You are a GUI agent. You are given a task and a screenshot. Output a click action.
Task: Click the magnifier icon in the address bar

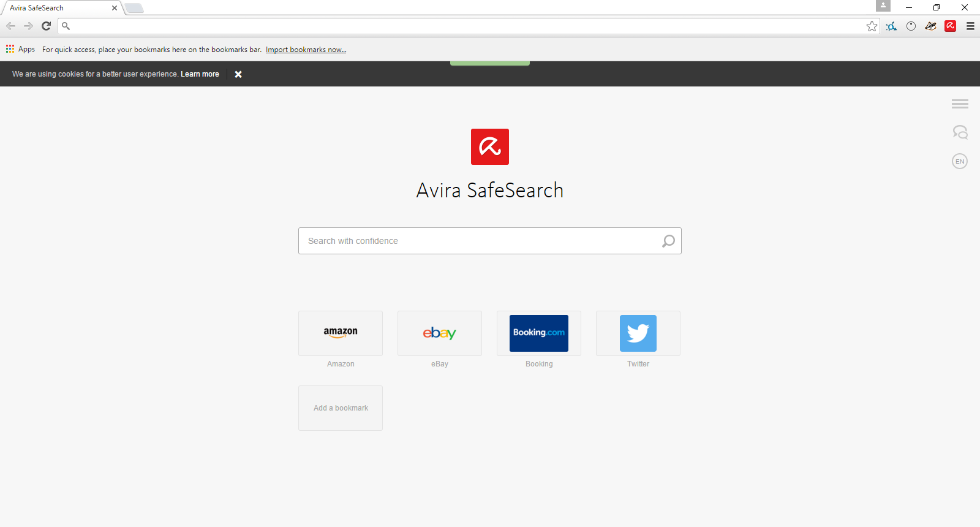pyautogui.click(x=66, y=26)
